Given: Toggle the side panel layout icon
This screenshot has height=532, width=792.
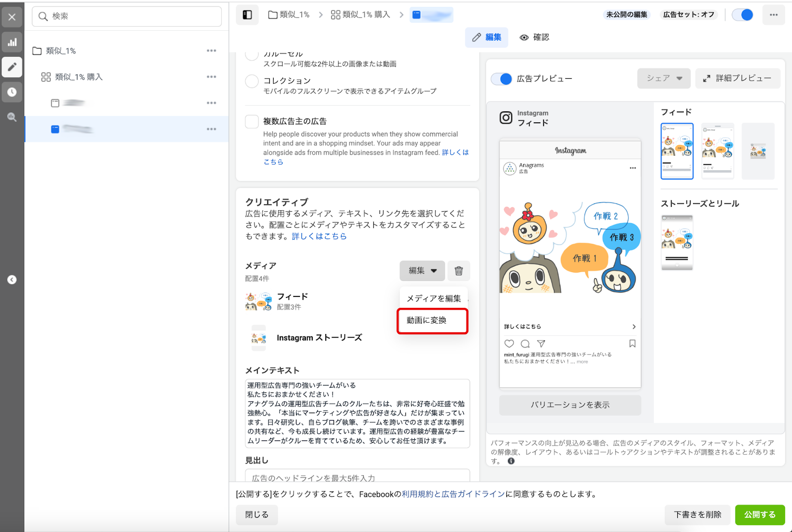Looking at the screenshot, I should coord(247,15).
